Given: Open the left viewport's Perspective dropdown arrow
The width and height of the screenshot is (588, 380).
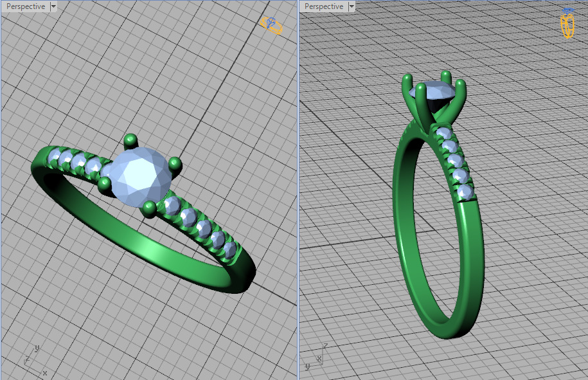Looking at the screenshot, I should point(53,6).
